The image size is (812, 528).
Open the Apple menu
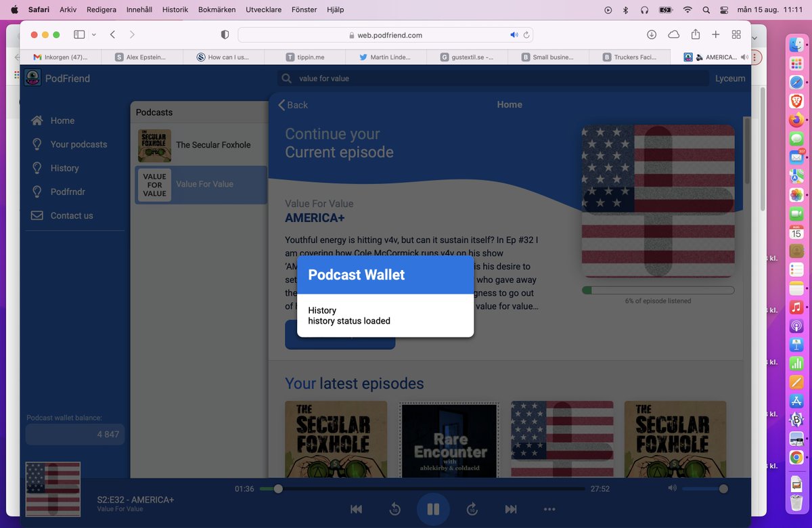click(14, 9)
